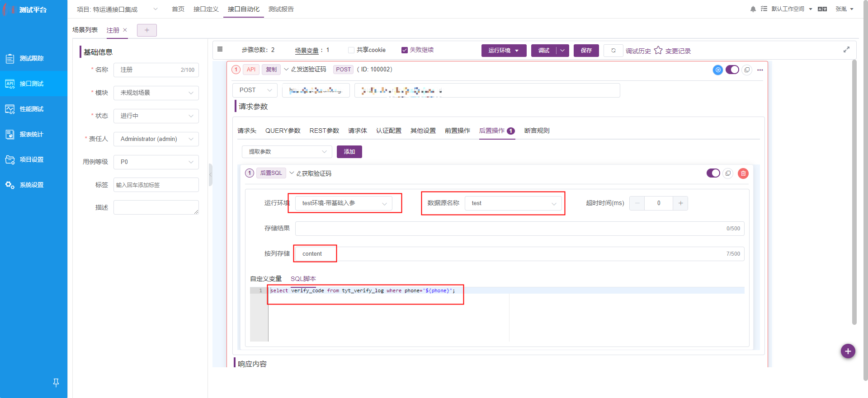Open 场景变量 link
The image size is (868, 398).
307,51
